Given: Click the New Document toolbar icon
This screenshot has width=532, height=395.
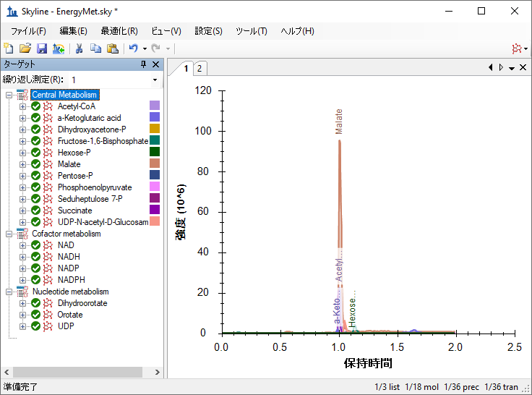Looking at the screenshot, I should (9, 48).
